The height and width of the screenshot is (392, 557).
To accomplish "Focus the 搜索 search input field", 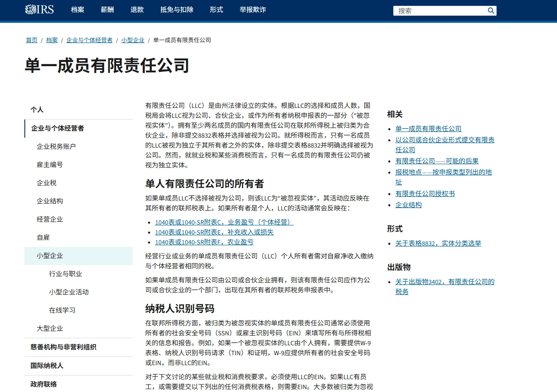I will coord(440,11).
